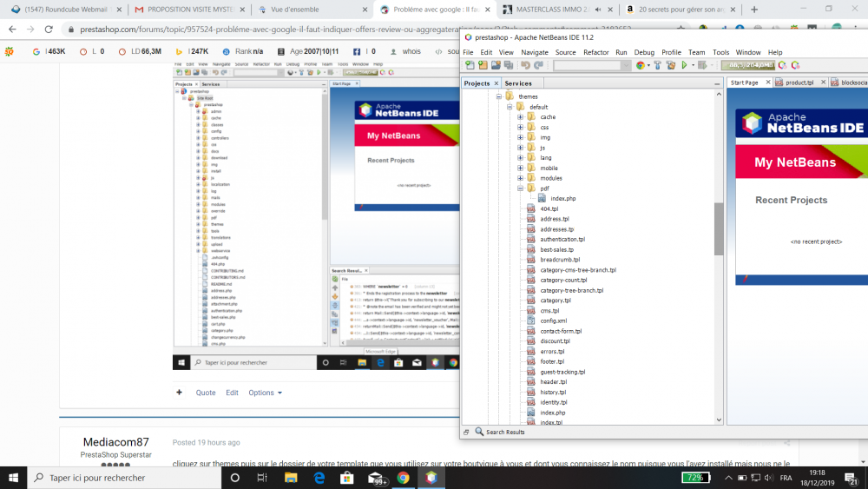Open the Tools menu in NetBeans
Viewport: 868px width, 489px height.
tap(720, 52)
